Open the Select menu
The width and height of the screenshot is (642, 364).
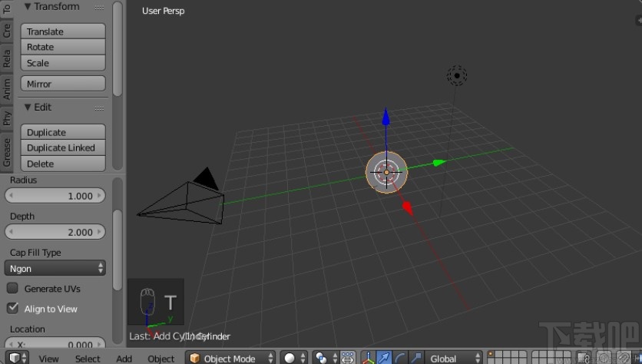88,359
